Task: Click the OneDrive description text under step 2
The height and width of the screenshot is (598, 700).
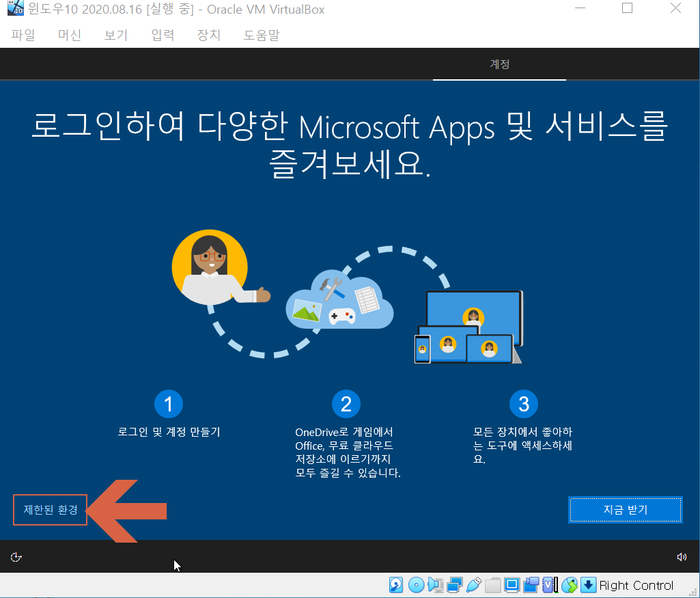Action: click(348, 452)
